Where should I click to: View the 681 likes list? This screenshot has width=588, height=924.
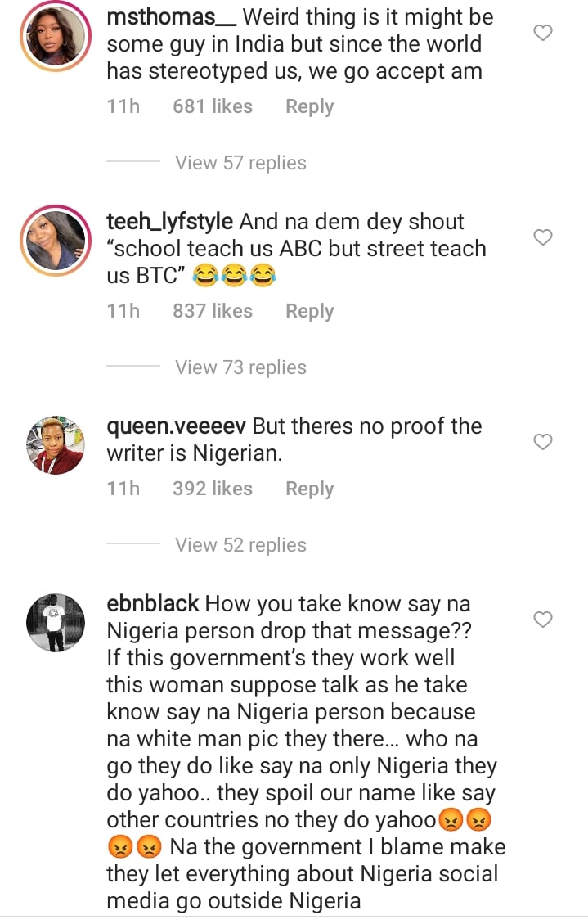point(213,106)
